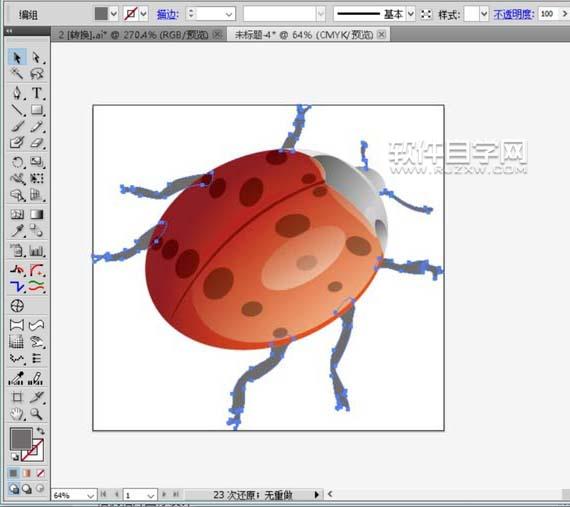Select the Gradient tool
This screenshot has height=507, width=570.
(37, 214)
